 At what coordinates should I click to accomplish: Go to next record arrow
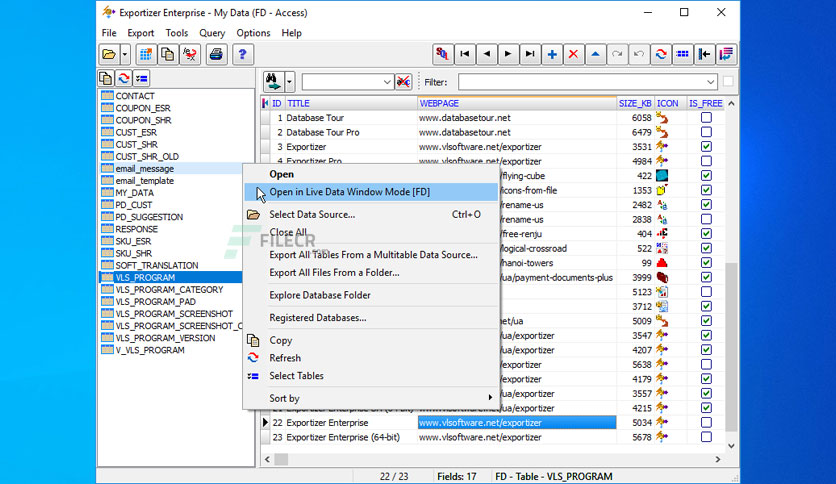(x=508, y=54)
